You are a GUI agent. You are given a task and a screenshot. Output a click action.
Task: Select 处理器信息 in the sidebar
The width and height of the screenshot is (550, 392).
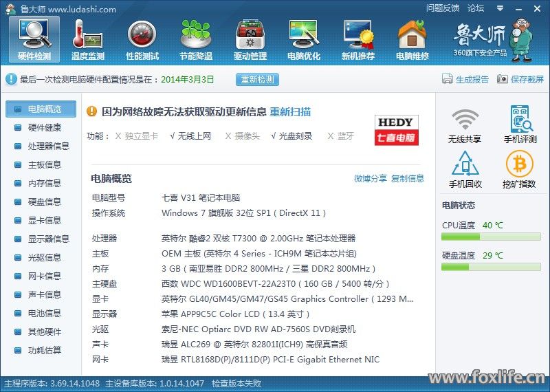pos(48,146)
